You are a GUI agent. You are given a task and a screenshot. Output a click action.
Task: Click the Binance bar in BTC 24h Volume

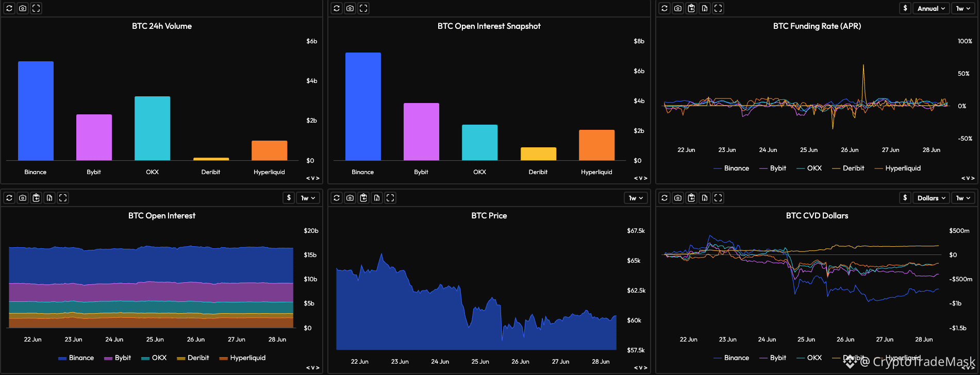pyautogui.click(x=36, y=111)
